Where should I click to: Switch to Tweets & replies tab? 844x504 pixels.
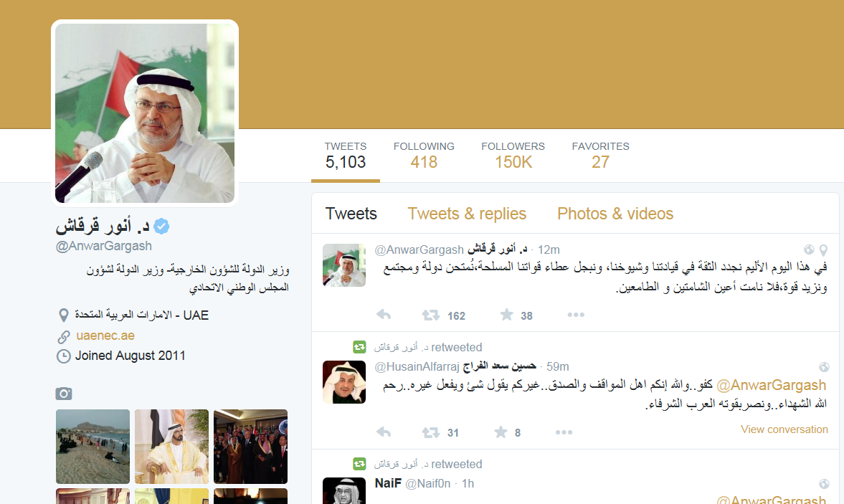467,214
